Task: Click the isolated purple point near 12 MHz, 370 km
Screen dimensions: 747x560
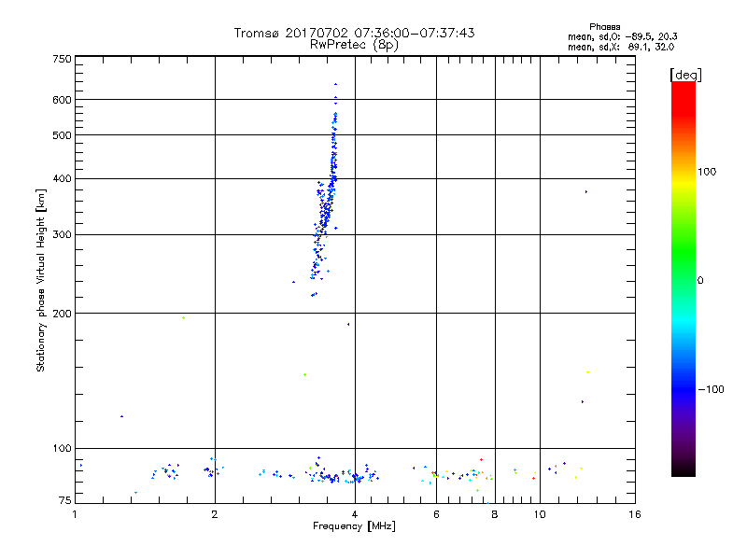Action: (x=586, y=192)
